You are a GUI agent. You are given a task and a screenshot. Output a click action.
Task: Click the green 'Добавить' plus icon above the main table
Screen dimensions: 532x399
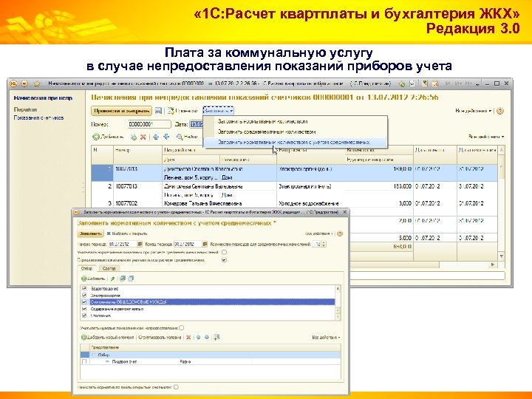[x=96, y=137]
